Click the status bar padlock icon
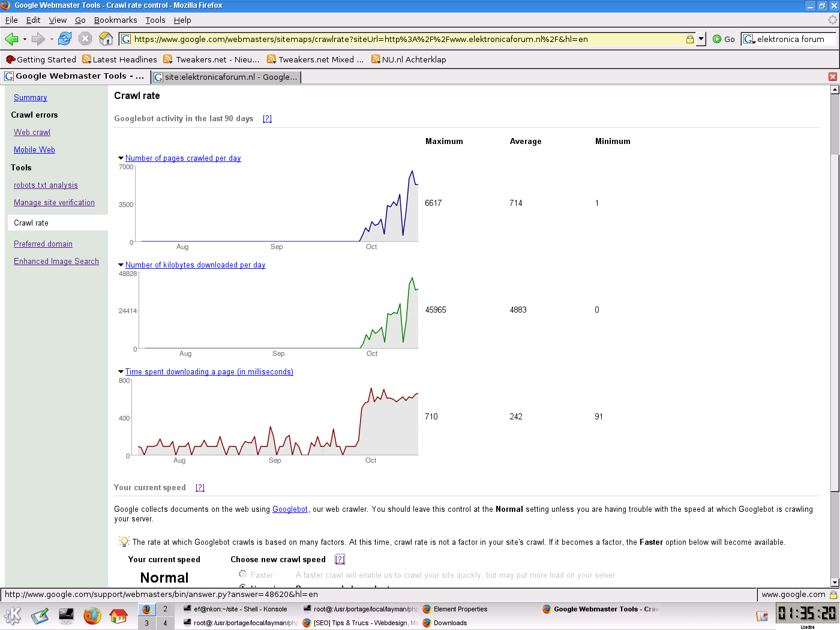Screen dimensions: 840x630 (833, 595)
